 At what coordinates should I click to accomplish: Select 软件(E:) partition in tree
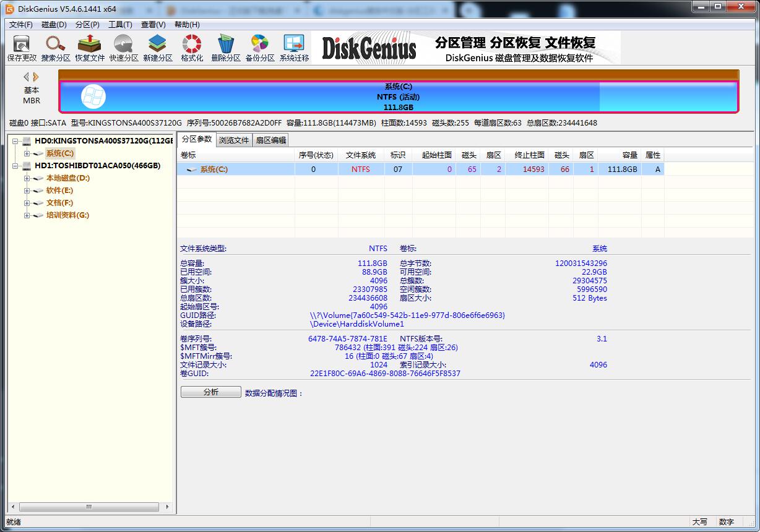tap(59, 191)
